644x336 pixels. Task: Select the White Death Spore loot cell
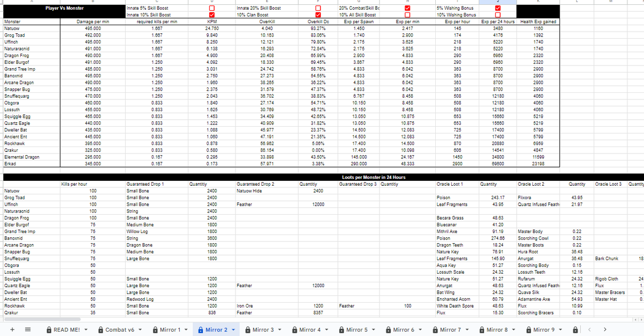pyautogui.click(x=456, y=305)
